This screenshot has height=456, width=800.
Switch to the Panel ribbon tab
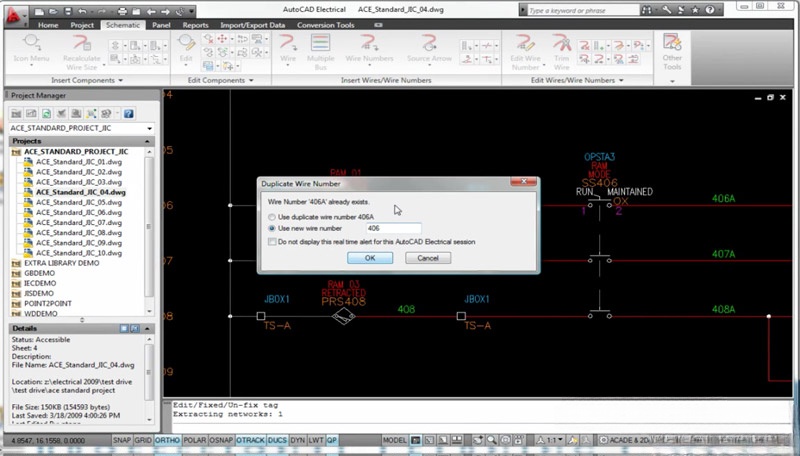(161, 25)
